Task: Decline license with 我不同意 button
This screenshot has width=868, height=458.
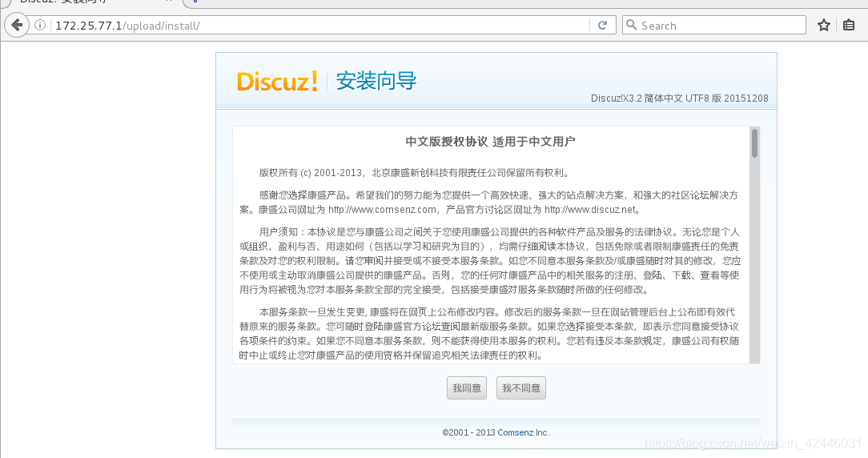Action: tap(521, 388)
